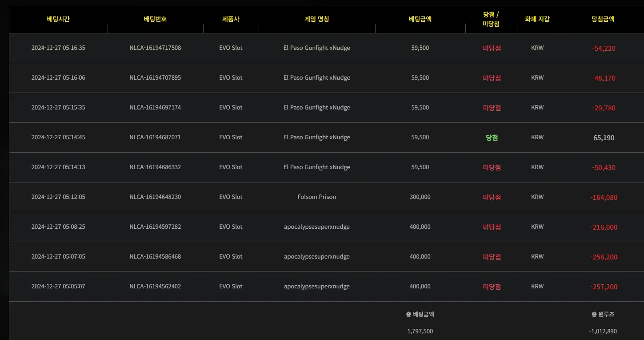
Task: Click the 총 베팅금액 label
Action: coord(420,314)
